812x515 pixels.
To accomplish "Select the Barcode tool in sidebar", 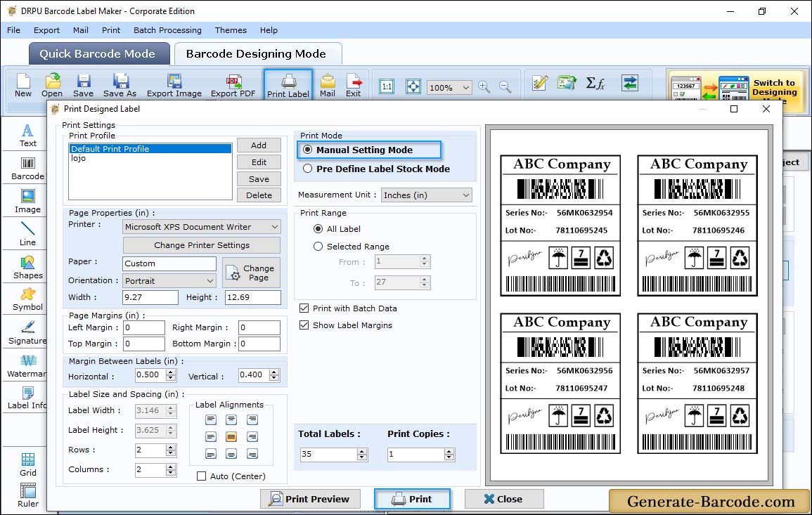I will coord(28,169).
